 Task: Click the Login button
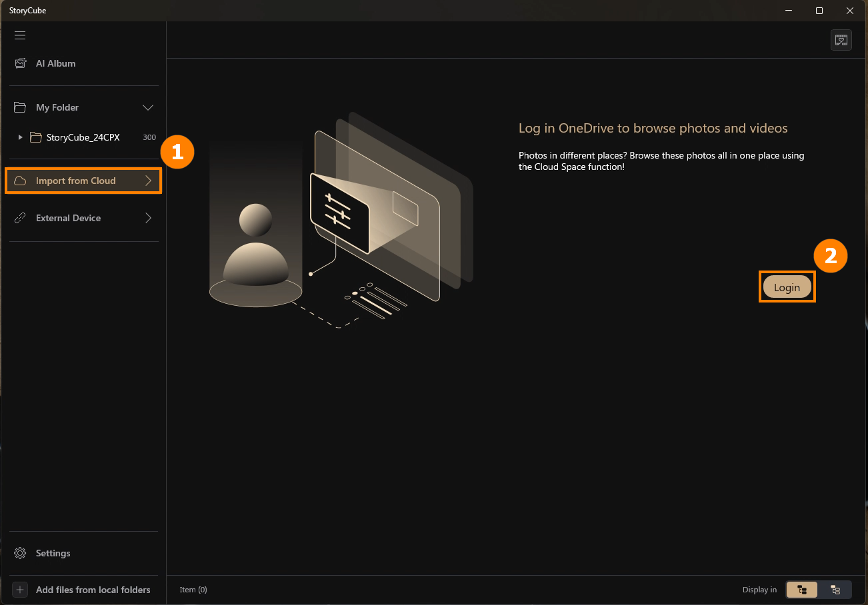point(787,287)
